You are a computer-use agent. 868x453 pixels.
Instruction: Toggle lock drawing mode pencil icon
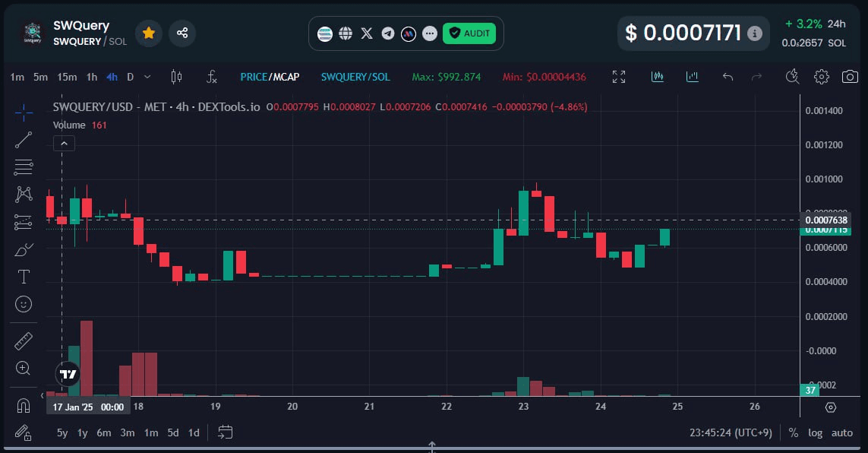coord(24,432)
